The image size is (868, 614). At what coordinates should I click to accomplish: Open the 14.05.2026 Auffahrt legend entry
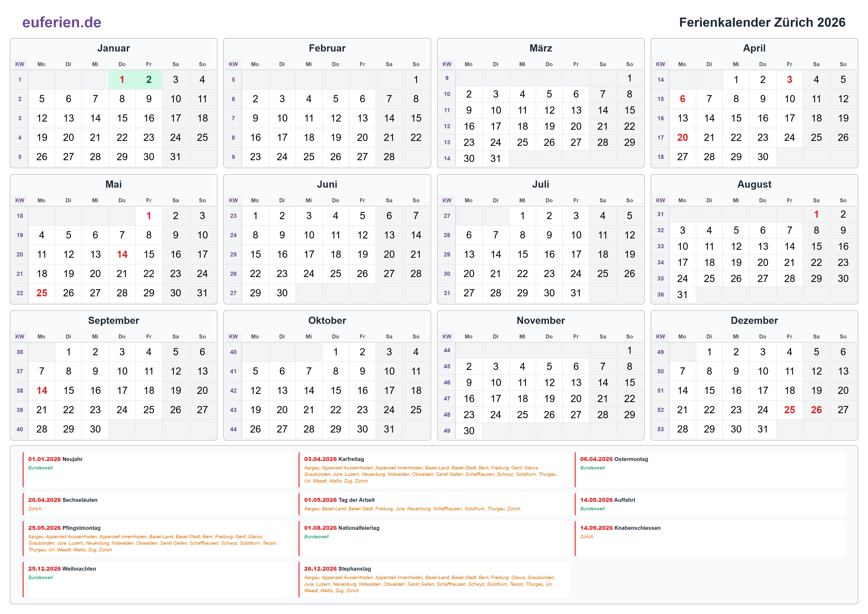[x=710, y=504]
